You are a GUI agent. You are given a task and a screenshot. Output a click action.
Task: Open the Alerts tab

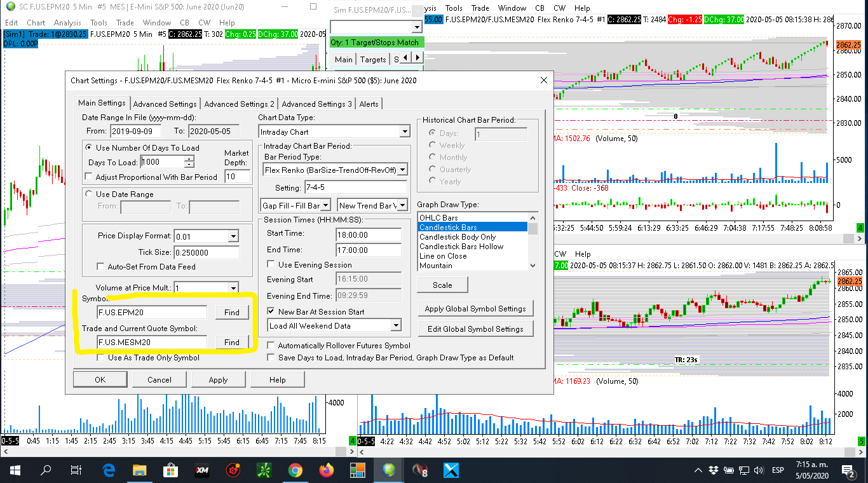pos(369,104)
